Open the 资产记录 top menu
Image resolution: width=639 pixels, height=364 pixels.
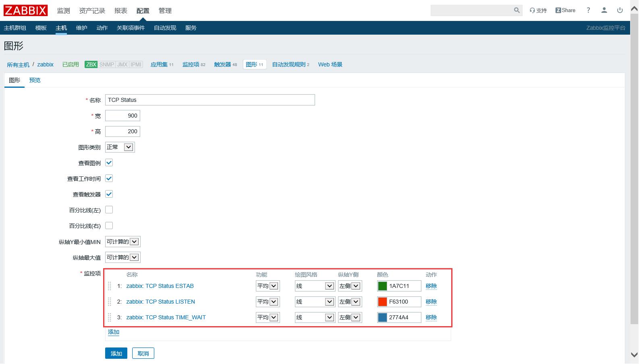click(x=92, y=11)
